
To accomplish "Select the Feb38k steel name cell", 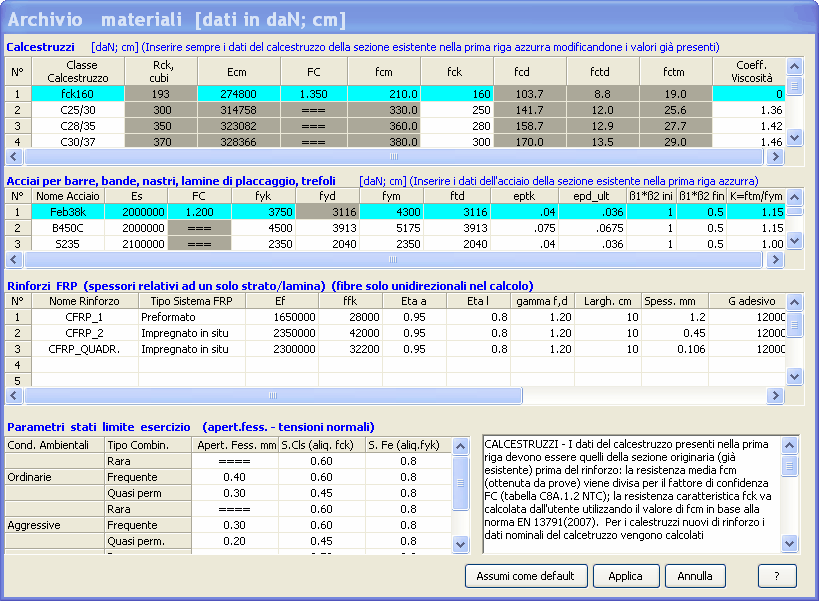I will (x=68, y=212).
